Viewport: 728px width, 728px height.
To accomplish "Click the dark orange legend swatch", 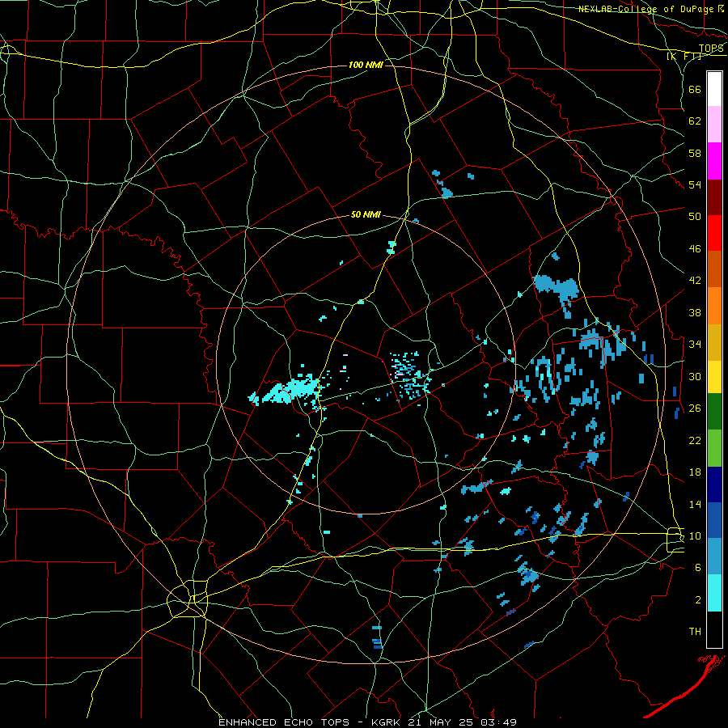I will coord(714,269).
